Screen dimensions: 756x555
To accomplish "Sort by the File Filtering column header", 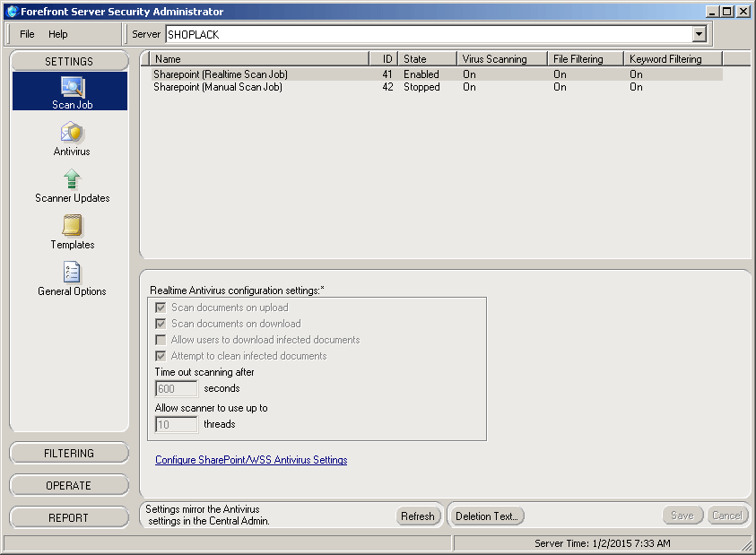I will click(x=586, y=59).
